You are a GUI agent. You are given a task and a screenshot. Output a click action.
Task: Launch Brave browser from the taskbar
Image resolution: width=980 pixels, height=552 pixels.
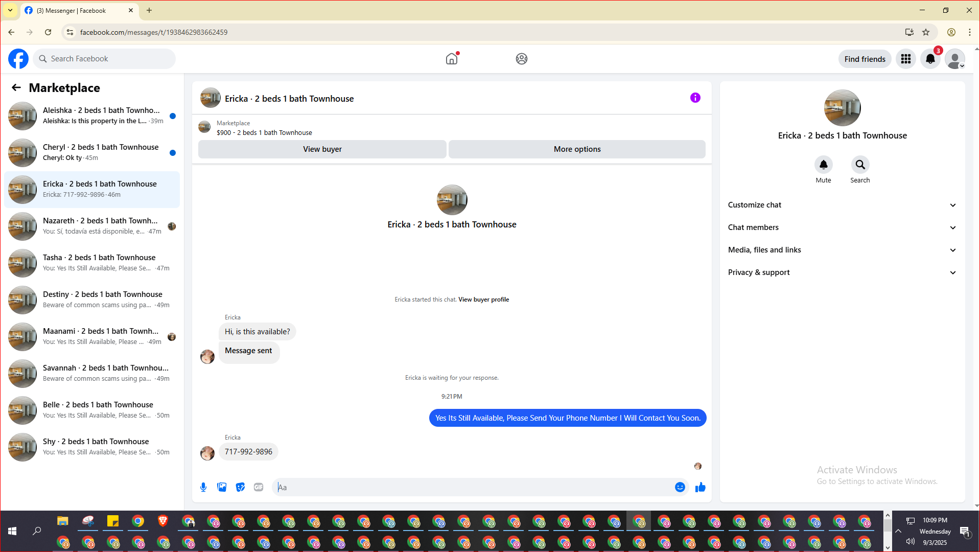pyautogui.click(x=163, y=521)
